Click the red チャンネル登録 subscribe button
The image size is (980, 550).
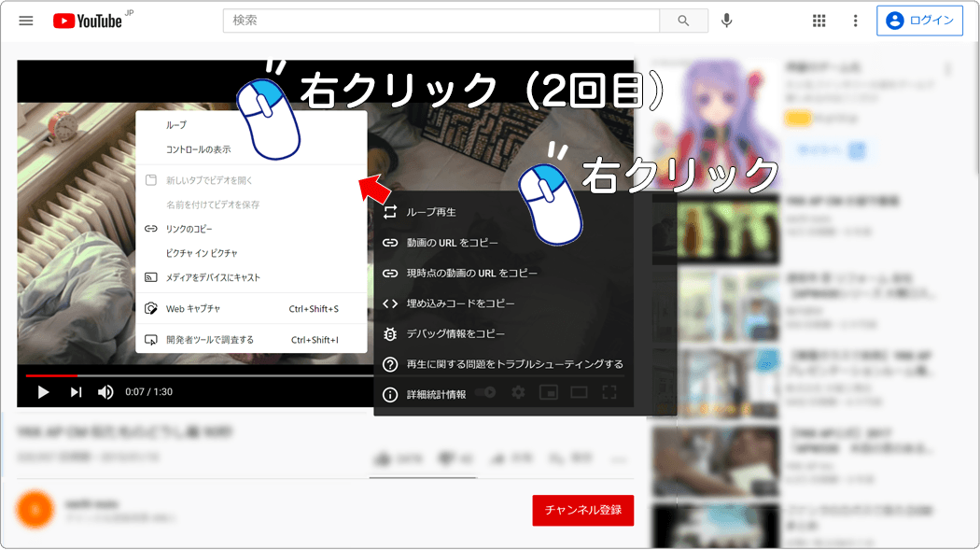click(x=583, y=510)
